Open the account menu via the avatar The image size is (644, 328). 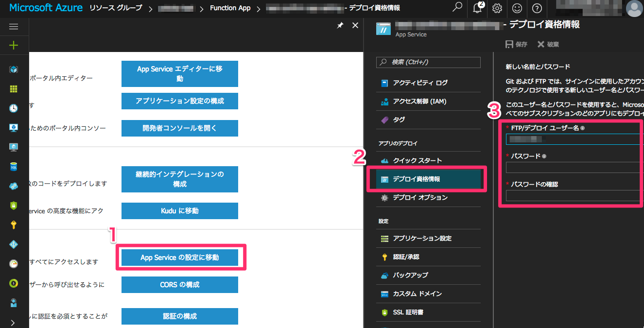(x=635, y=8)
